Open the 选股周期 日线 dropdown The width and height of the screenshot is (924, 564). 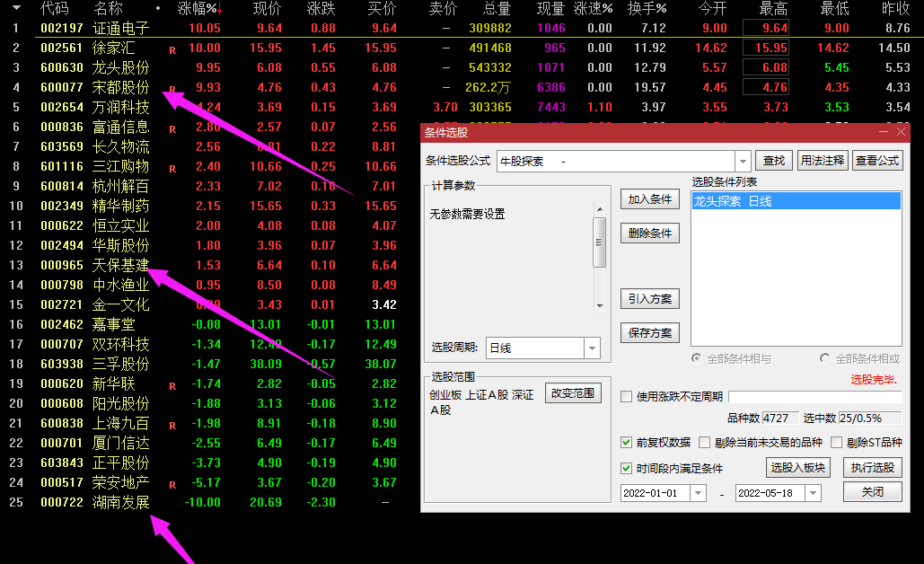click(x=592, y=348)
